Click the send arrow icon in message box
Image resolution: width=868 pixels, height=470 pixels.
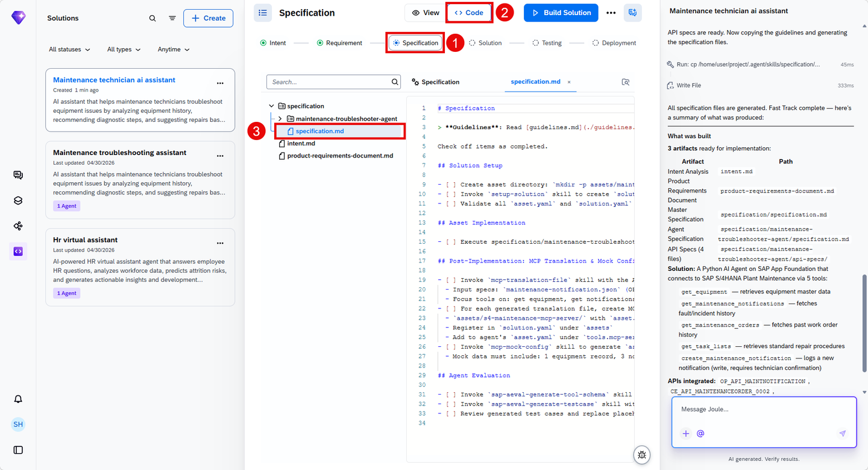(x=843, y=433)
